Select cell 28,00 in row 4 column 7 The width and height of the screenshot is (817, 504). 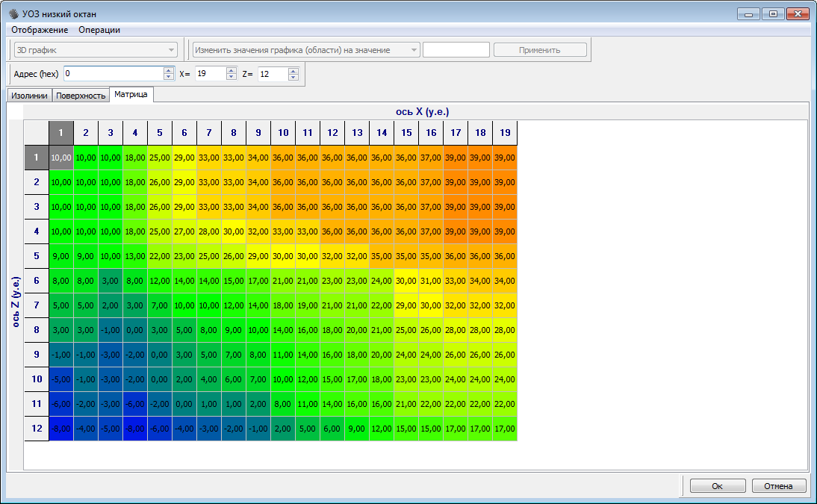pos(209,231)
